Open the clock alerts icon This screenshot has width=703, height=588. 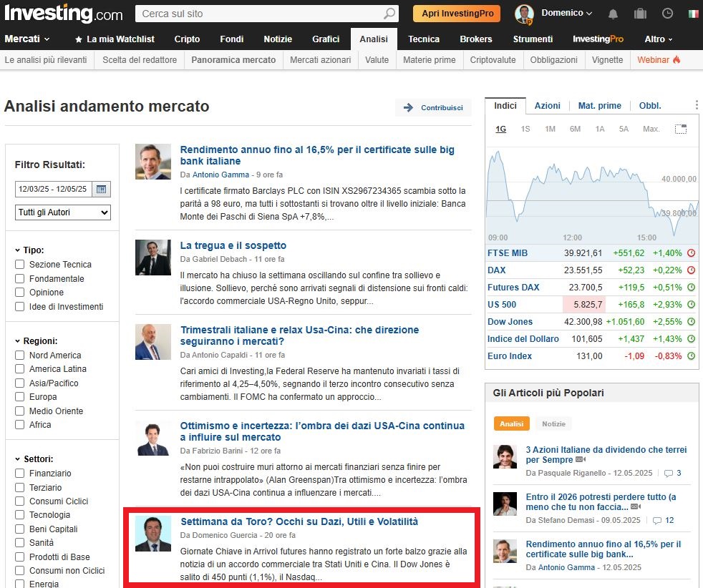pos(668,14)
